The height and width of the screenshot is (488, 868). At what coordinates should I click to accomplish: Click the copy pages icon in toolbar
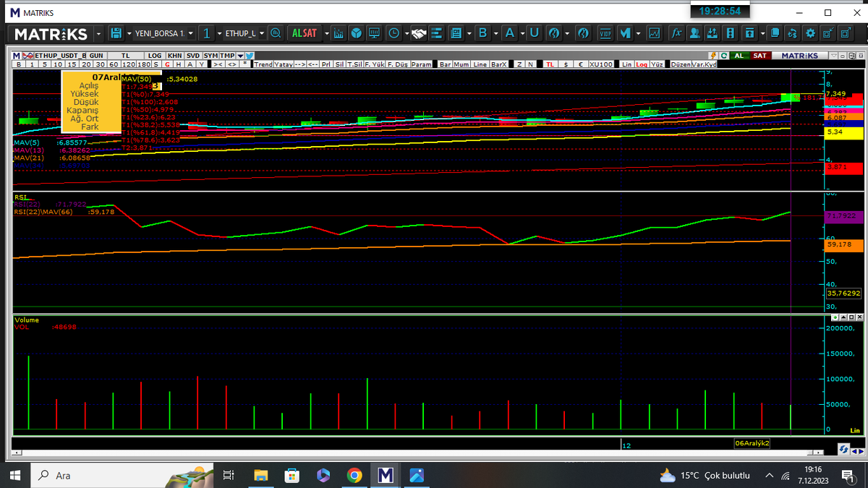tap(775, 33)
